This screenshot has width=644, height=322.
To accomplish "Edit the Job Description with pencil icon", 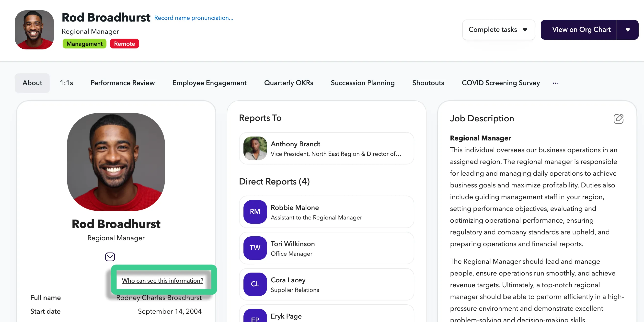I will [618, 119].
